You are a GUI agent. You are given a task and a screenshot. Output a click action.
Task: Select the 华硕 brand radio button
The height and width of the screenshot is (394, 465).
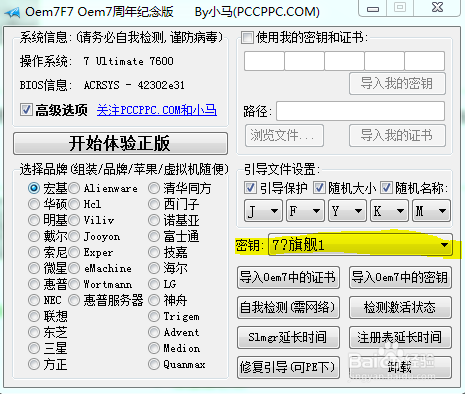click(34, 204)
